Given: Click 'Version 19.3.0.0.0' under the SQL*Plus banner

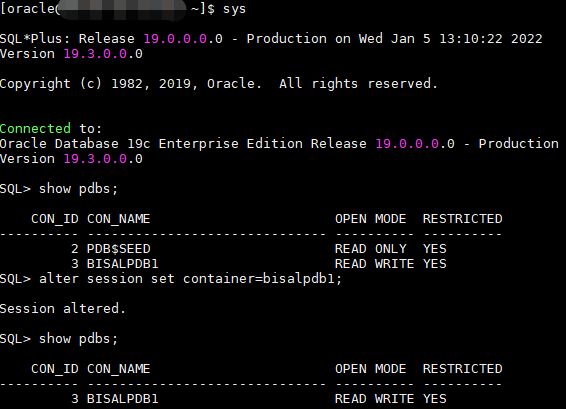Looking at the screenshot, I should [71, 54].
